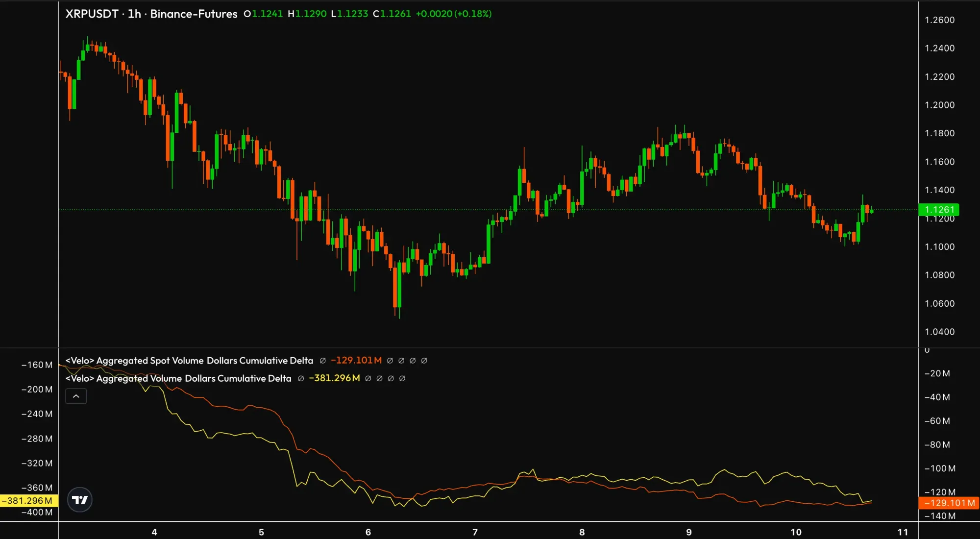The image size is (980, 539).
Task: Click the green 1.1261 current price label
Action: (x=939, y=210)
